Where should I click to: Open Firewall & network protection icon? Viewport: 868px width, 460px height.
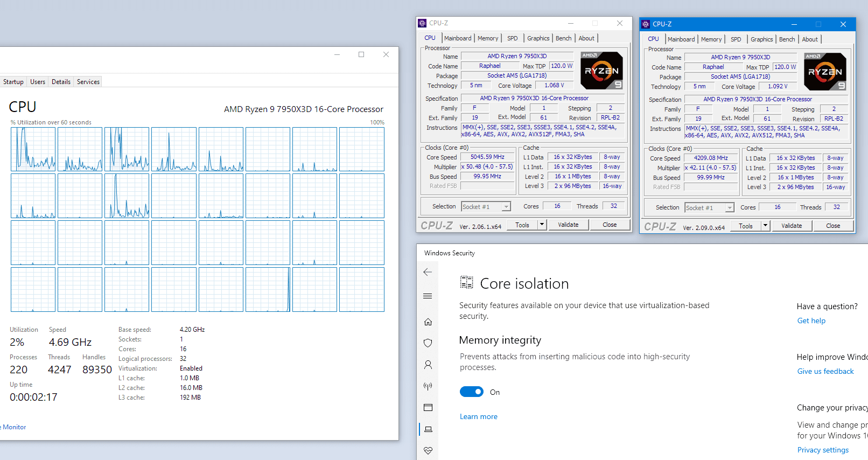tap(428, 386)
